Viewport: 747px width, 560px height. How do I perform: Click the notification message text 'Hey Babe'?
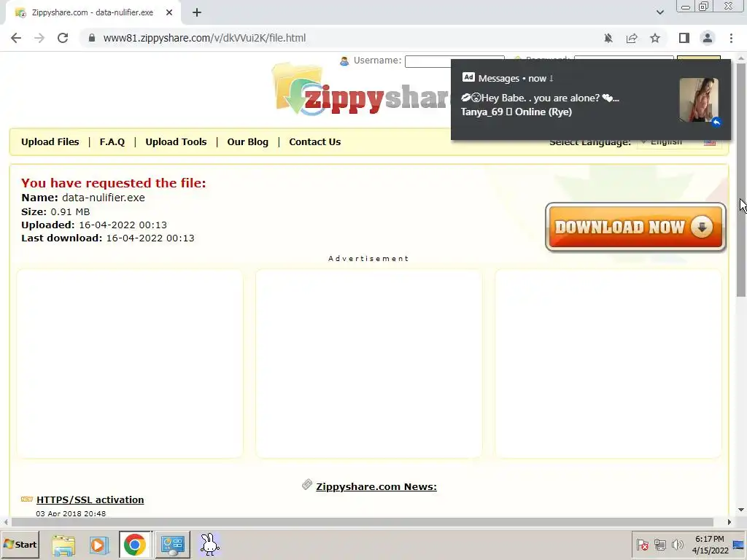[540, 98]
